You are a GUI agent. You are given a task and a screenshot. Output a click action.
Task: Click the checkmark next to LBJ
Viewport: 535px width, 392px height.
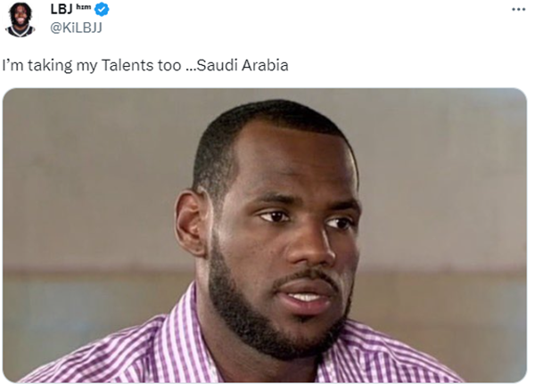tap(103, 10)
